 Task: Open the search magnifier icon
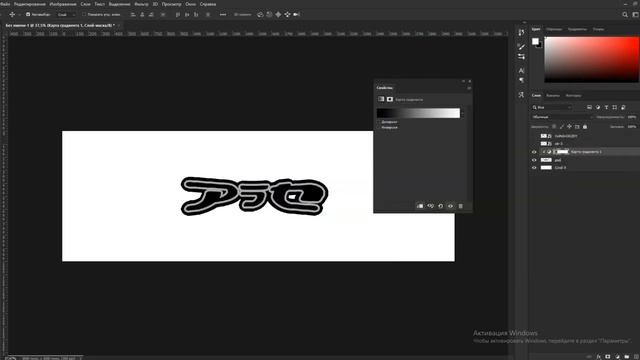click(x=625, y=15)
